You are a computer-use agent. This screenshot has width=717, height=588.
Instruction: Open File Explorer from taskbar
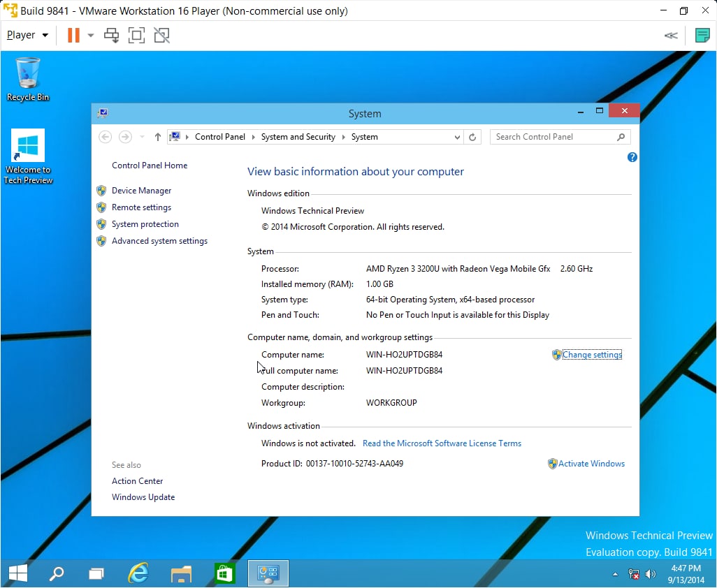[x=181, y=574]
